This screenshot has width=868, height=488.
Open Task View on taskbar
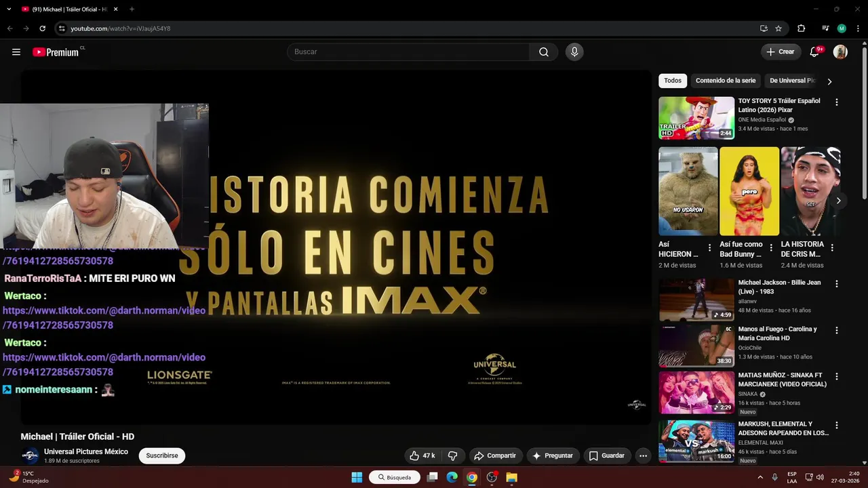pyautogui.click(x=432, y=477)
